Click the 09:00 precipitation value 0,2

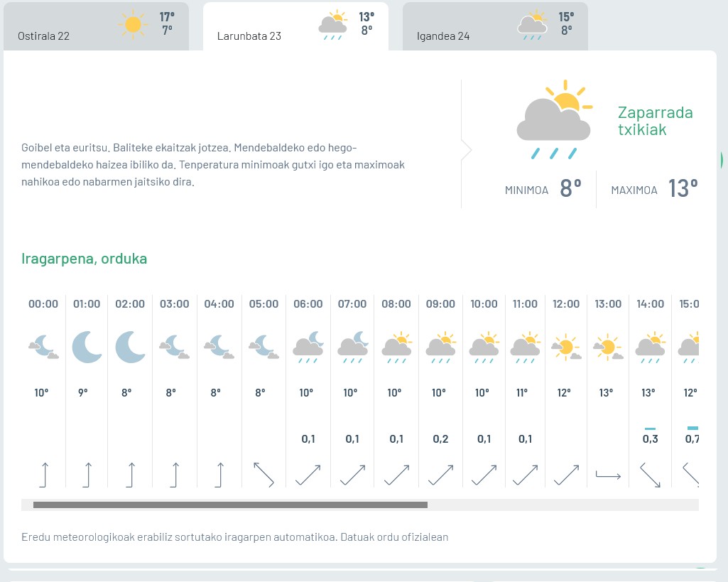[x=440, y=438]
